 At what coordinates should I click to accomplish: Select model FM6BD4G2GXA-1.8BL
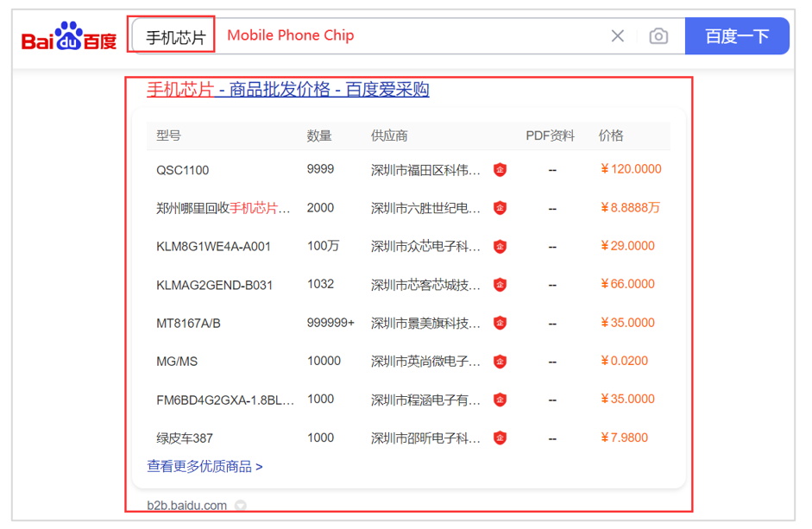[x=225, y=400]
